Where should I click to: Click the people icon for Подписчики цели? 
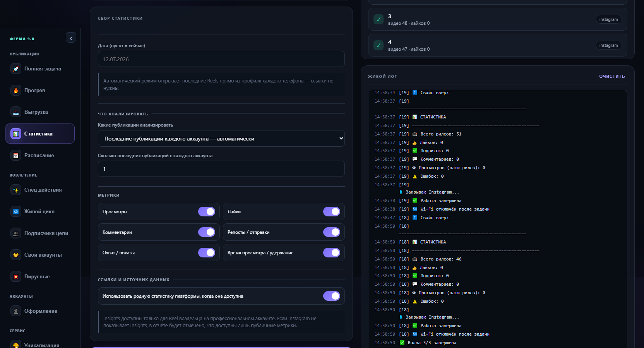(x=16, y=233)
